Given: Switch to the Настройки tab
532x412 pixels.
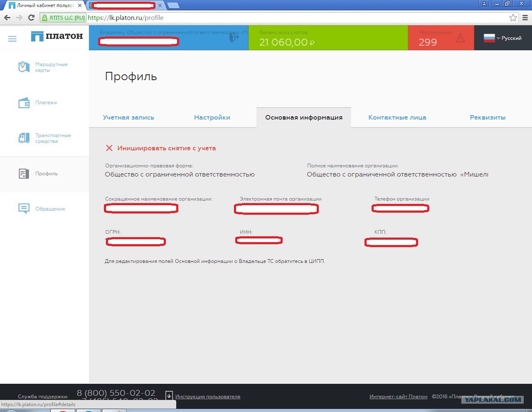Looking at the screenshot, I should click(212, 118).
